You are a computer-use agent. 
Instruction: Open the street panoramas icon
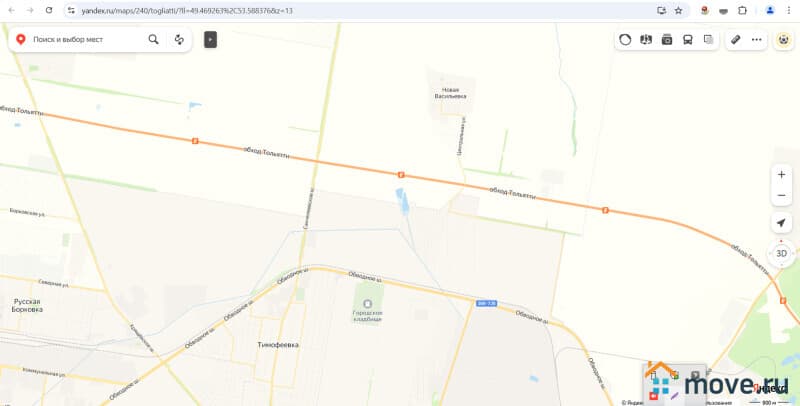[667, 40]
